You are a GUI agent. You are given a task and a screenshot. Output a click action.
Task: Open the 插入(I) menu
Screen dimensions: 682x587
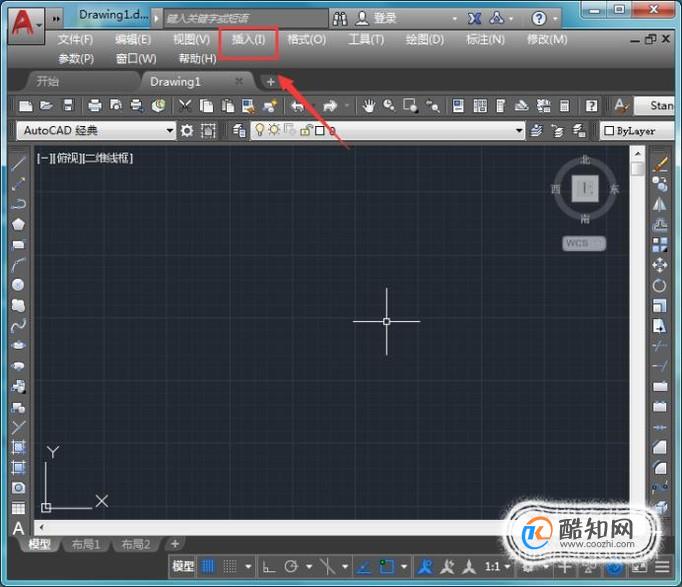(248, 40)
